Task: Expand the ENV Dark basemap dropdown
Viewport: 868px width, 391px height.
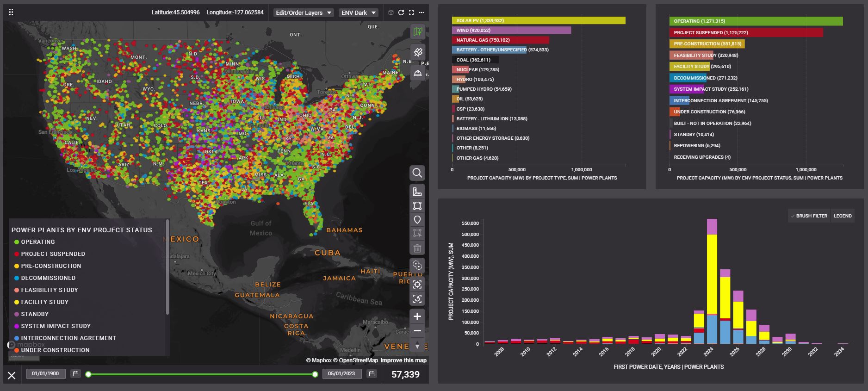Action: 359,12
